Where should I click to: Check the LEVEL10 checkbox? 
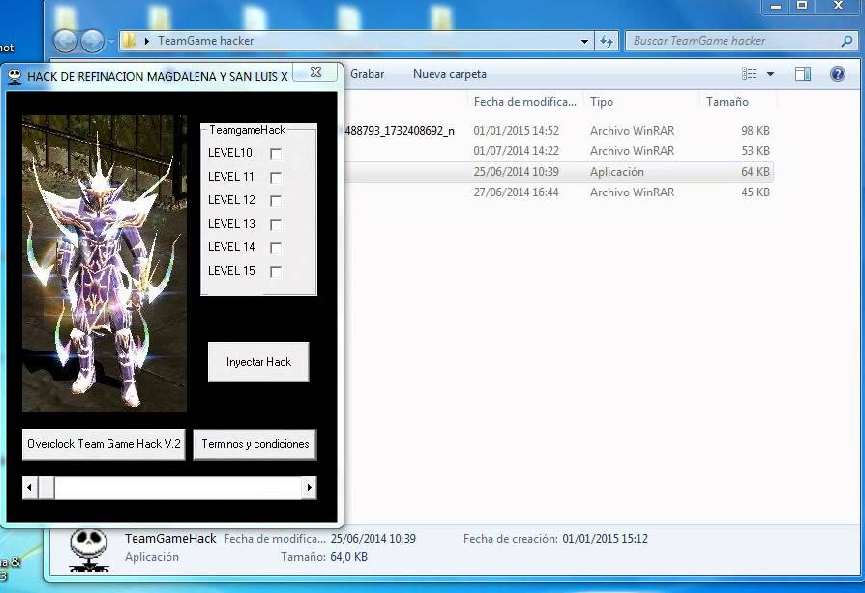point(276,154)
